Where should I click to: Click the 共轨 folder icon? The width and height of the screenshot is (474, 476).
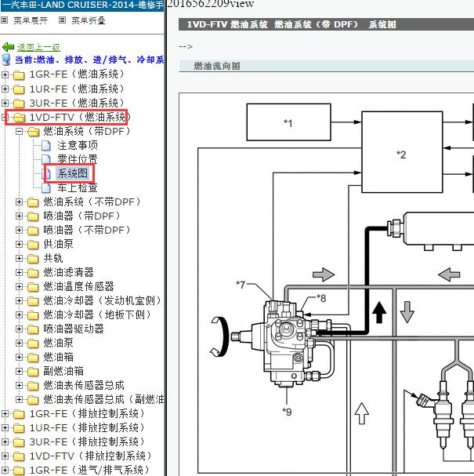coord(33,259)
